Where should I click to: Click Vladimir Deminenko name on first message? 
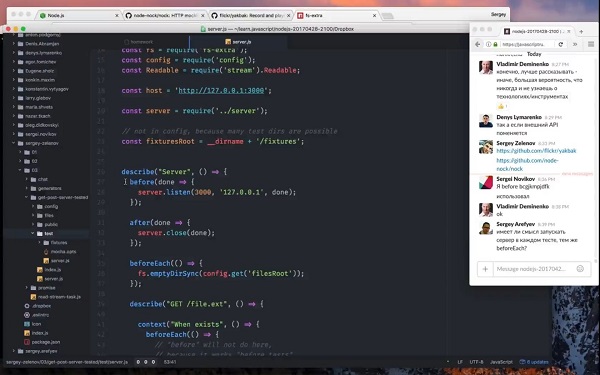[523, 64]
